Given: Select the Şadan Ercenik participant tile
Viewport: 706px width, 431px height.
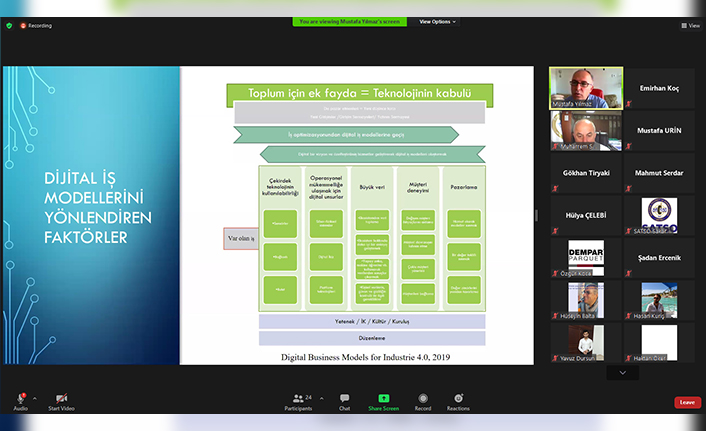Looking at the screenshot, I should [x=659, y=258].
